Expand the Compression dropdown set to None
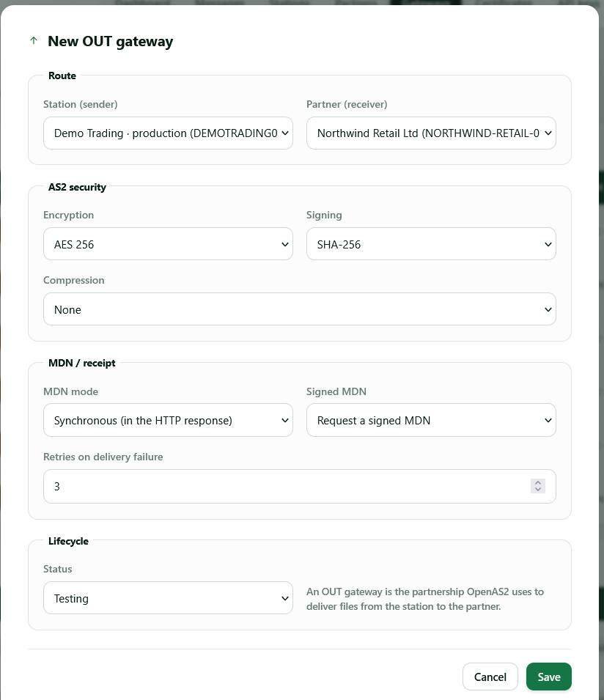Screen dimensions: 604x700 [x=300, y=309]
